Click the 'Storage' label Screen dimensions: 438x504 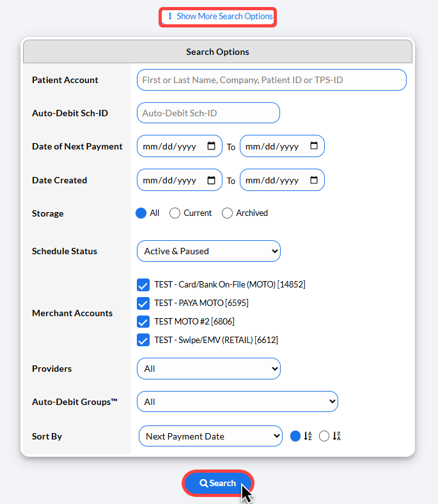[x=47, y=213]
